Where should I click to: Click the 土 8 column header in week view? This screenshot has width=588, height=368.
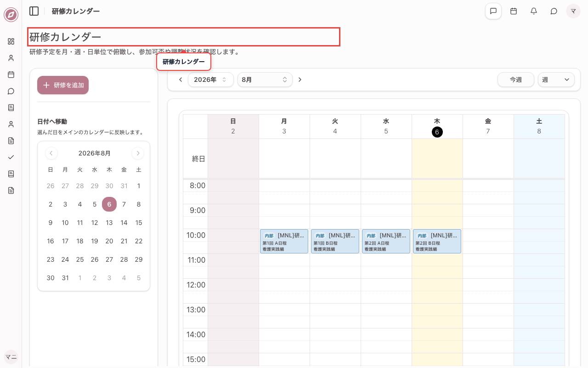pyautogui.click(x=539, y=126)
